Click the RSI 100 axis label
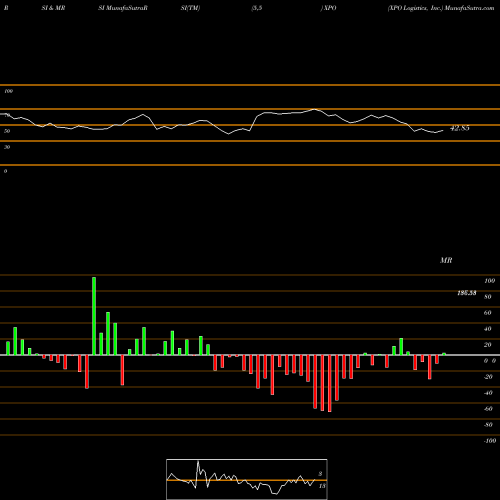The width and height of the screenshot is (500, 500). point(8,91)
